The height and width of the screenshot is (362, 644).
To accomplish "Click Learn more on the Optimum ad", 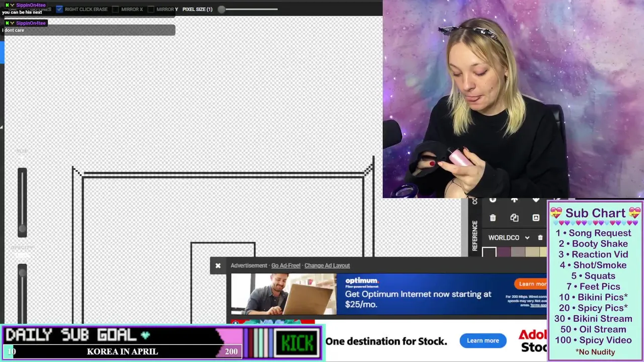I will 531,284.
